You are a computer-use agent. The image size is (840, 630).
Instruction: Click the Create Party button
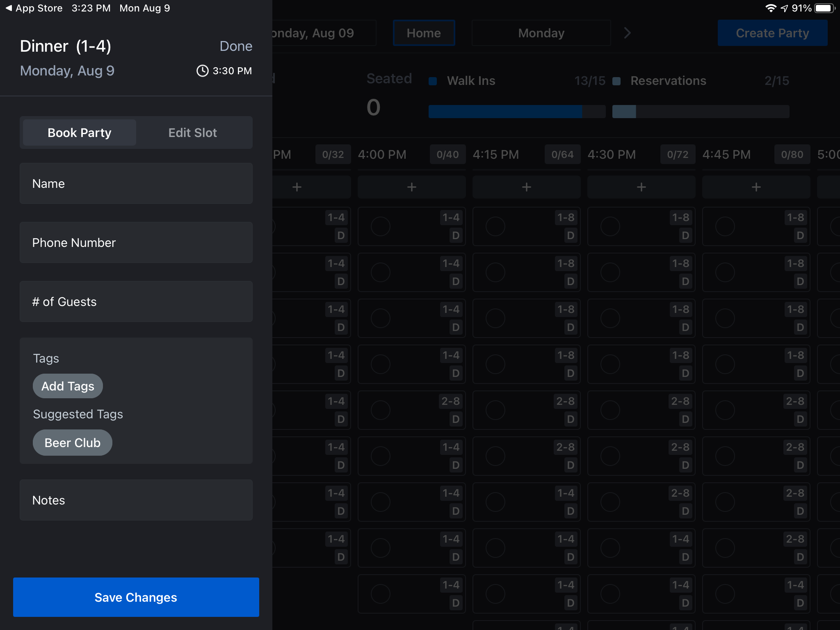point(772,33)
